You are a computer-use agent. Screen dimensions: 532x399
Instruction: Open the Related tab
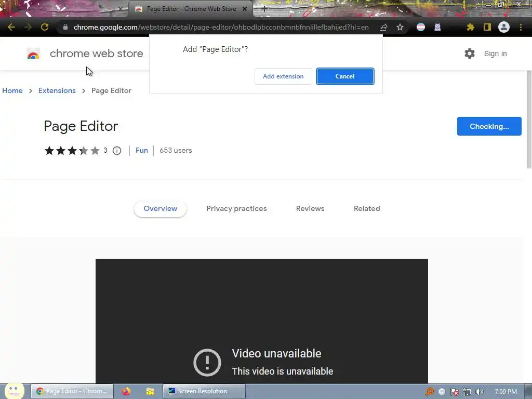click(367, 209)
